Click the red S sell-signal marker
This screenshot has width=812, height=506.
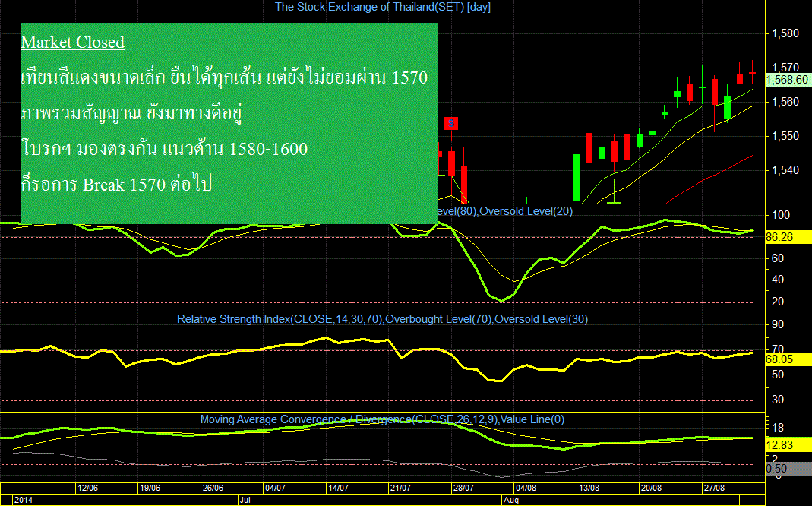451,123
